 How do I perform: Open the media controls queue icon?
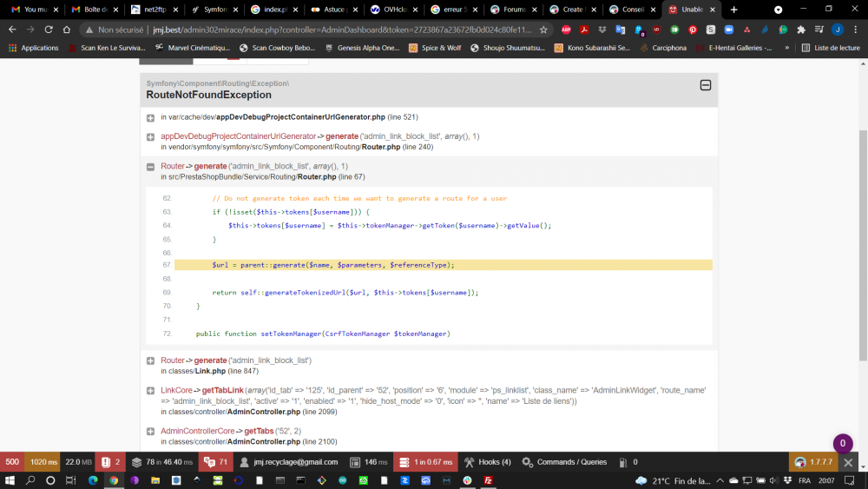pos(819,30)
